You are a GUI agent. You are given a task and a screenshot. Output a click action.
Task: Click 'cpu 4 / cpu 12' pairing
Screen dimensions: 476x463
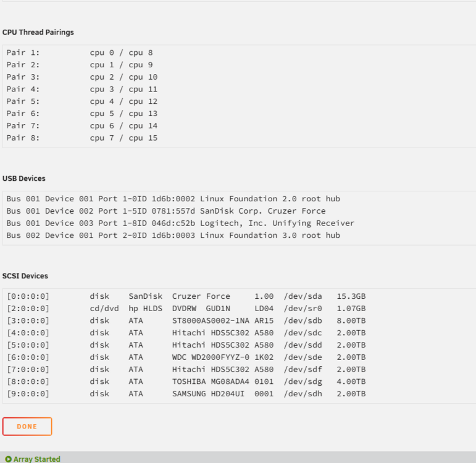pos(123,101)
